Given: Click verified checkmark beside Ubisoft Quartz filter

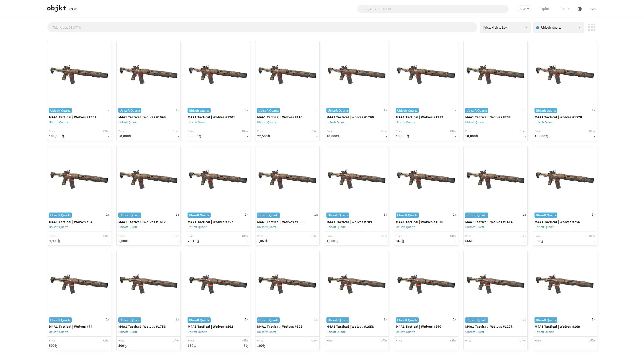Looking at the screenshot, I should [537, 28].
